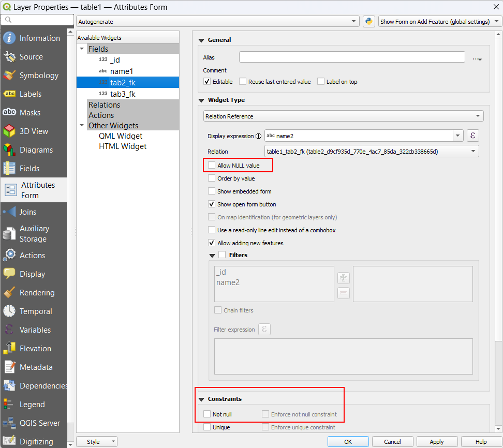Open the 3D View settings panel
The image size is (503, 448).
click(33, 131)
